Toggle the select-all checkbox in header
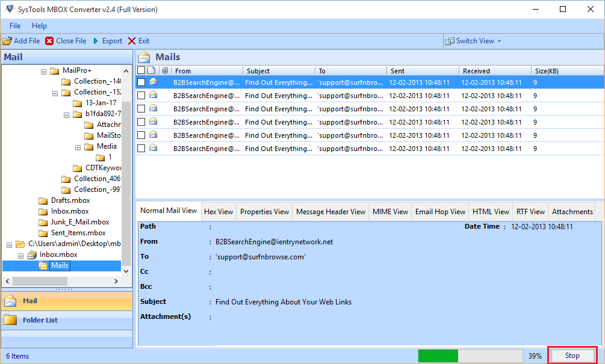 pos(141,70)
